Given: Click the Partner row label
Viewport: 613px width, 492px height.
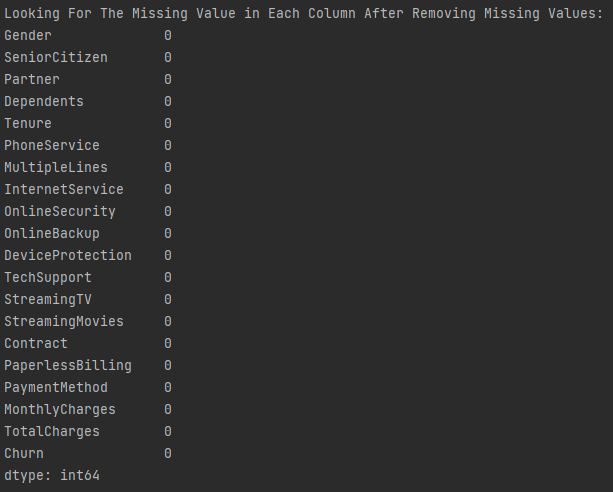Looking at the screenshot, I should coord(32,79).
